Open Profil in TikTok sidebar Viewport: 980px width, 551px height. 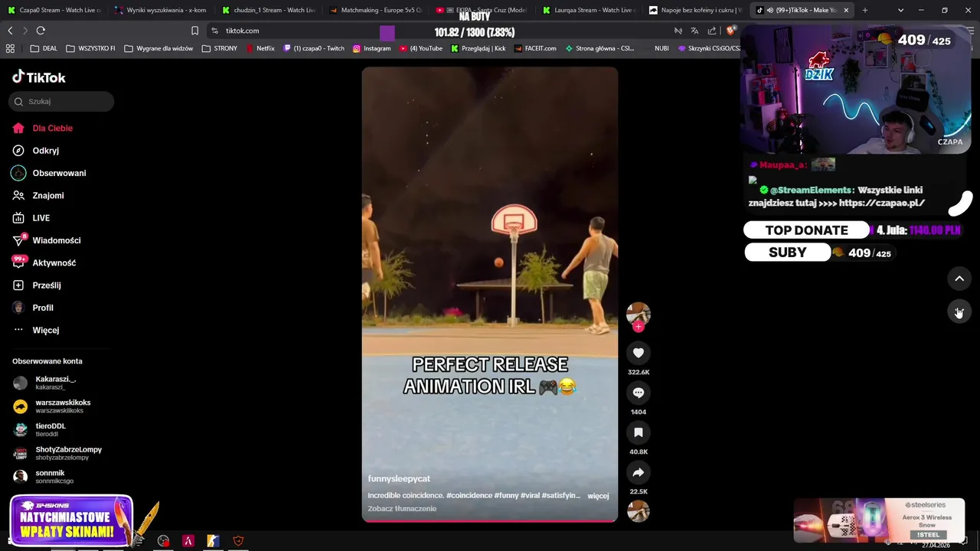42,308
